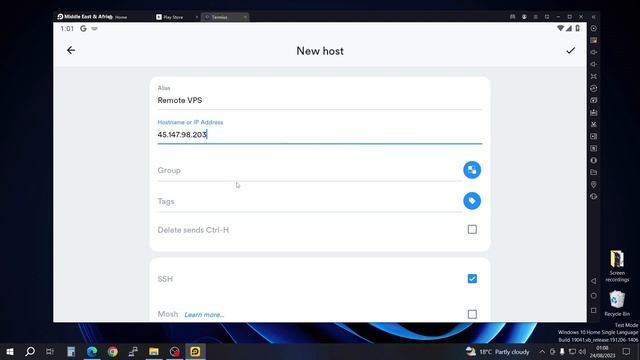This screenshot has height=360, width=640.
Task: Open the taskbar clock and date
Action: click(x=602, y=352)
